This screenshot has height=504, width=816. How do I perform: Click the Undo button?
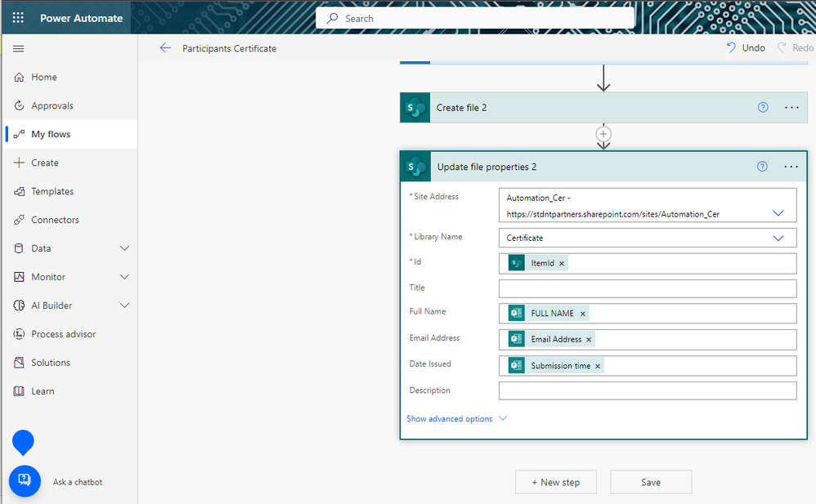pos(746,48)
